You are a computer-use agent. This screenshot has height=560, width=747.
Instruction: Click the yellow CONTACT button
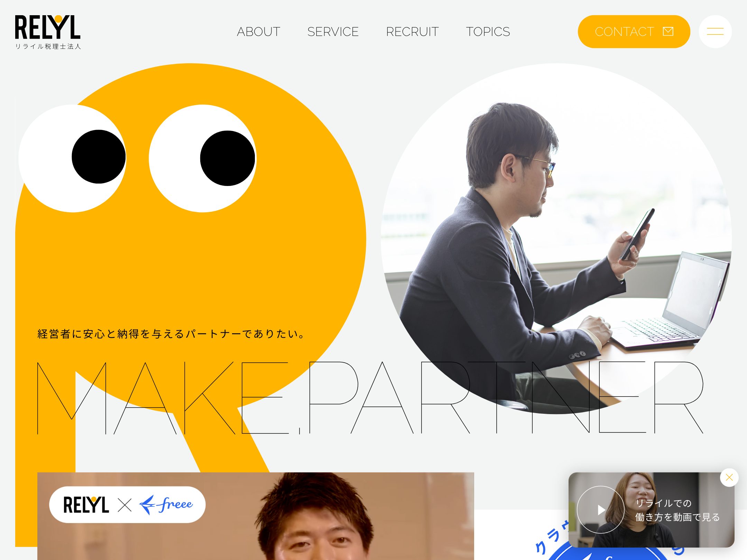pyautogui.click(x=634, y=31)
